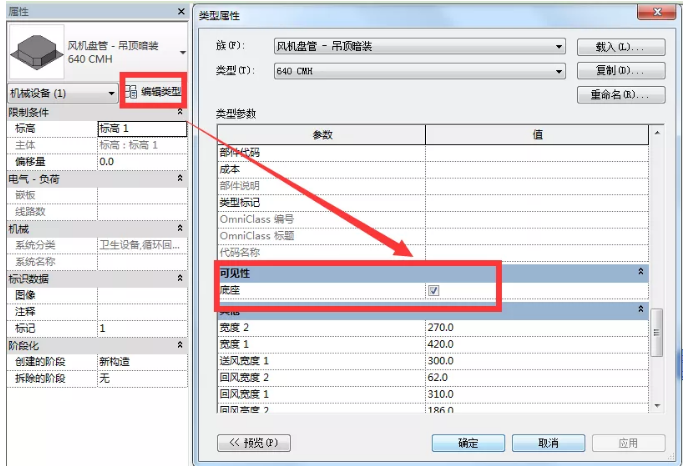This screenshot has width=685, height=473.
Task: Click the parameter list scrollbar thumb
Action: (656, 333)
